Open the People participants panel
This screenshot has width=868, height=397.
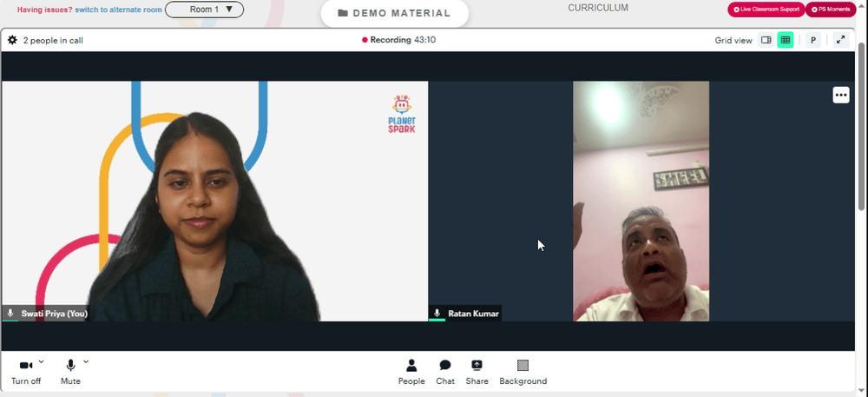411,372
